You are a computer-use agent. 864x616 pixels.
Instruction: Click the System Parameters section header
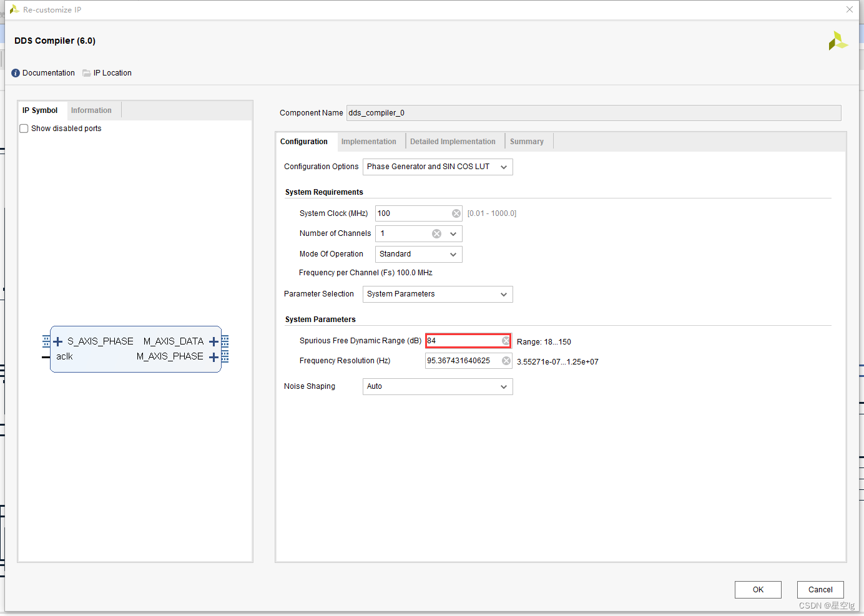(320, 320)
